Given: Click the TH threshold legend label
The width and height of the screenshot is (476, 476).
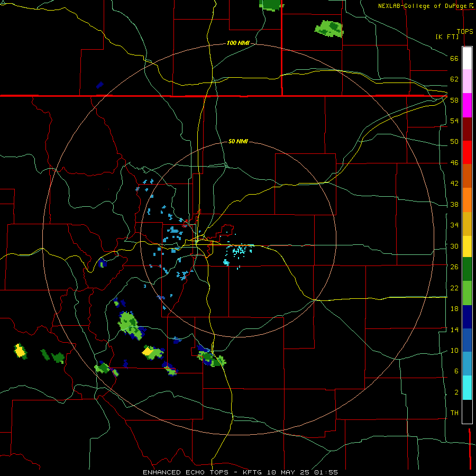Looking at the screenshot, I should click(x=454, y=413).
